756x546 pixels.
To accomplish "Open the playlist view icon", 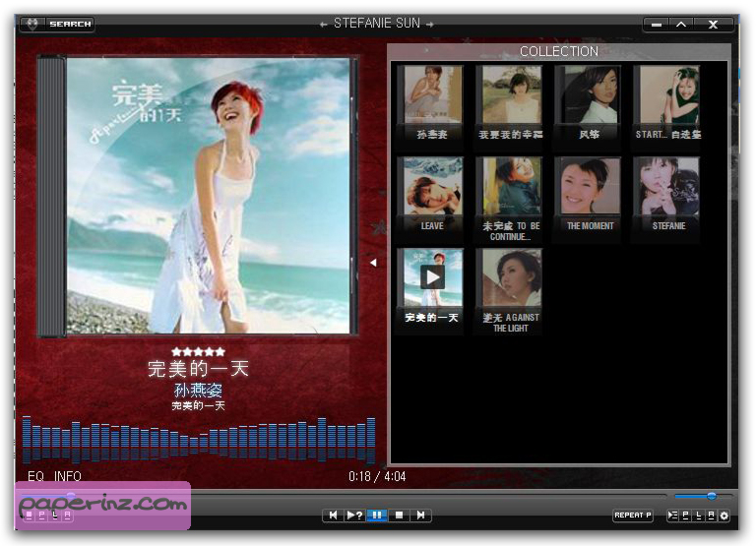I will 672,516.
